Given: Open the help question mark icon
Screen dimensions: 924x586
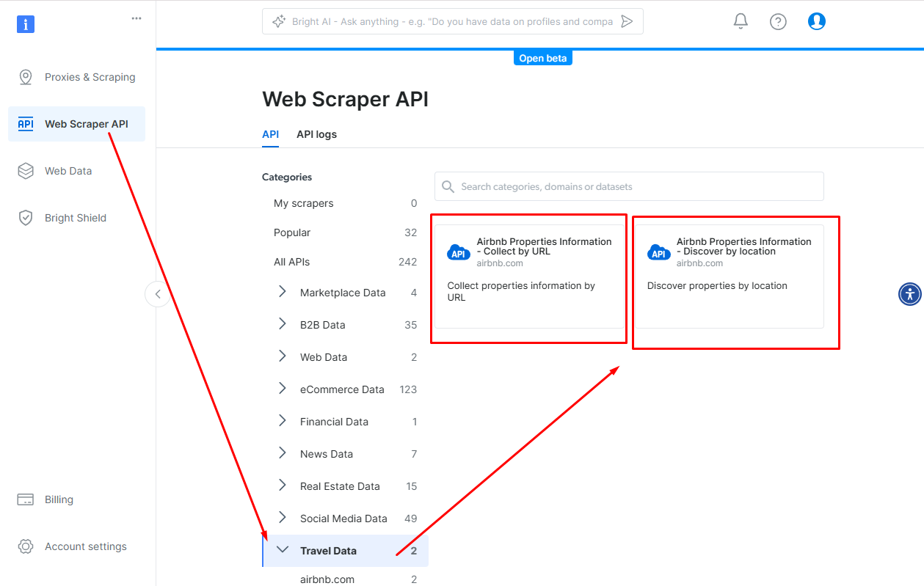Looking at the screenshot, I should click(x=778, y=21).
